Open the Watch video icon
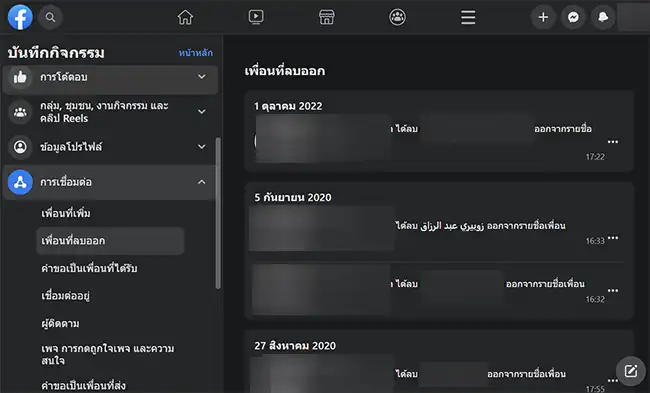 click(x=256, y=17)
